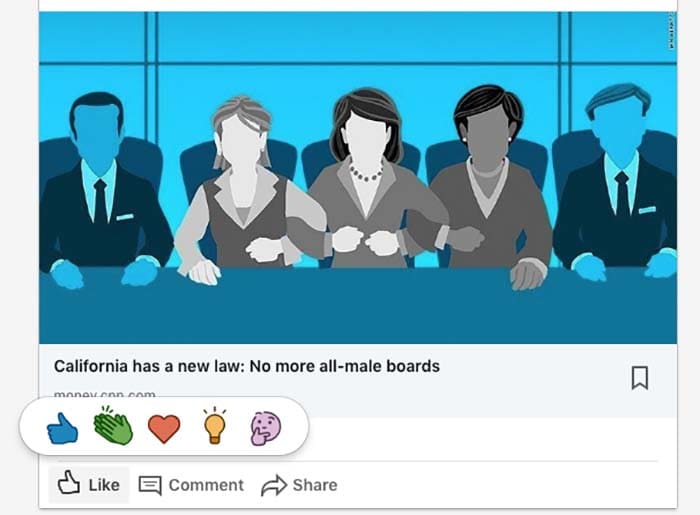Open the "California has a new law" headline
Viewport: 700px width, 515px height.
[x=246, y=366]
